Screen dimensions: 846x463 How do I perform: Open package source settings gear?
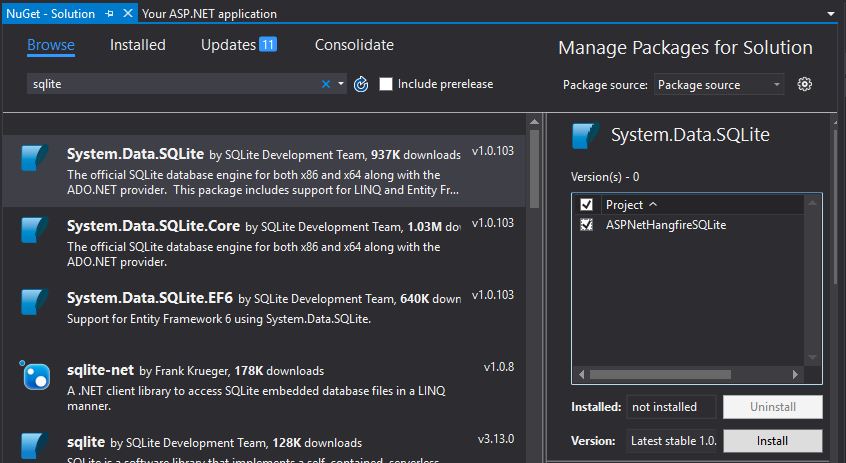[804, 84]
